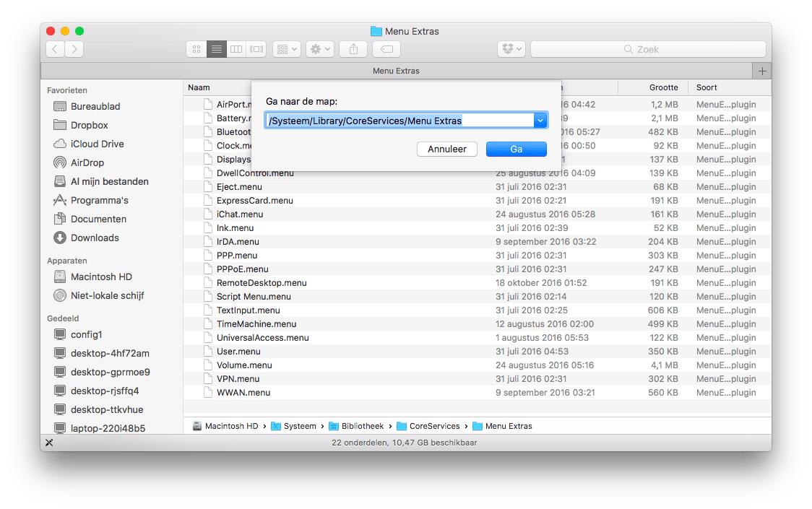This screenshot has width=812, height=509.
Task: Select the ExpressCard.menu file
Action: [255, 201]
